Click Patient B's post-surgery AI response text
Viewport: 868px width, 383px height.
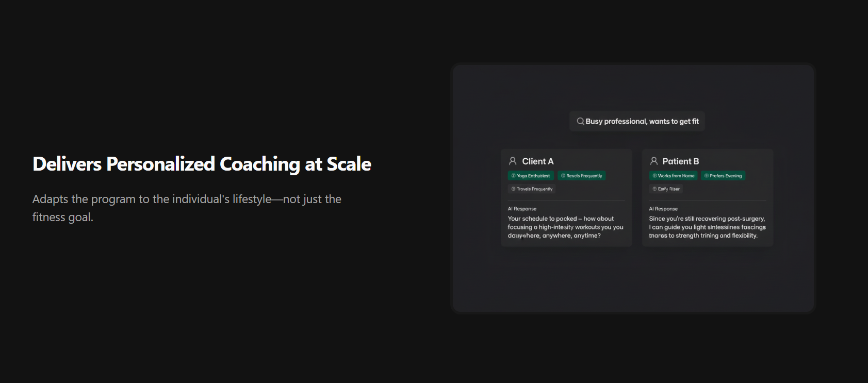click(x=707, y=227)
